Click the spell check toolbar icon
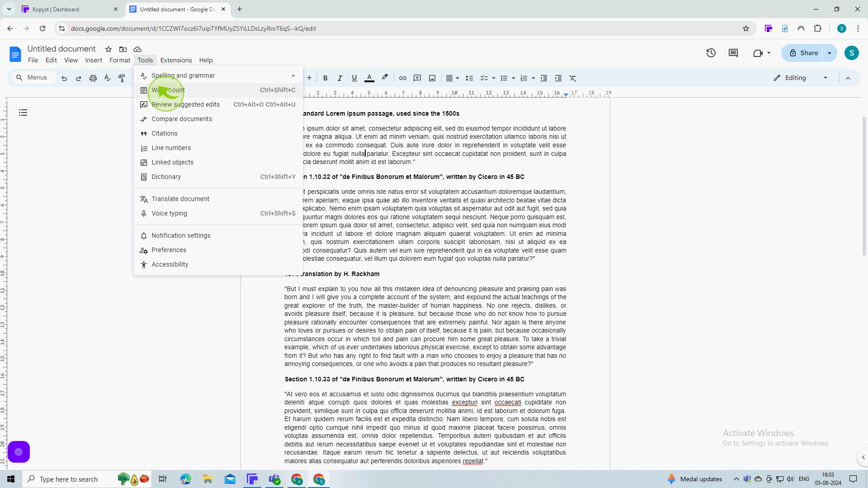Image resolution: width=868 pixels, height=488 pixels. click(x=108, y=78)
